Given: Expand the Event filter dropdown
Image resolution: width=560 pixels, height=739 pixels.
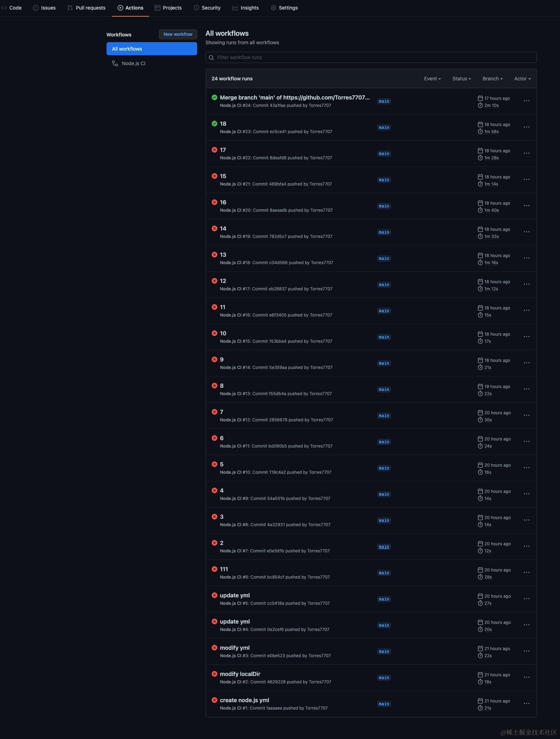Looking at the screenshot, I should coord(432,79).
